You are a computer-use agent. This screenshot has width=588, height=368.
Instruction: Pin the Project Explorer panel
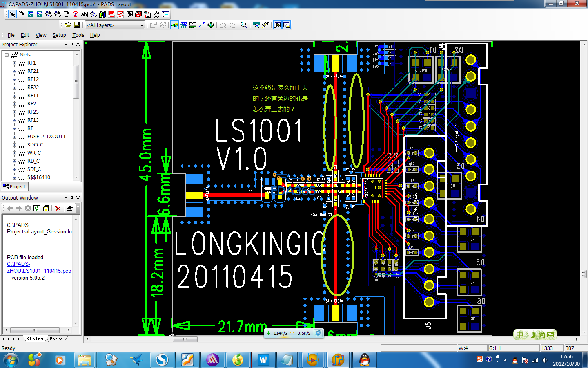[72, 45]
